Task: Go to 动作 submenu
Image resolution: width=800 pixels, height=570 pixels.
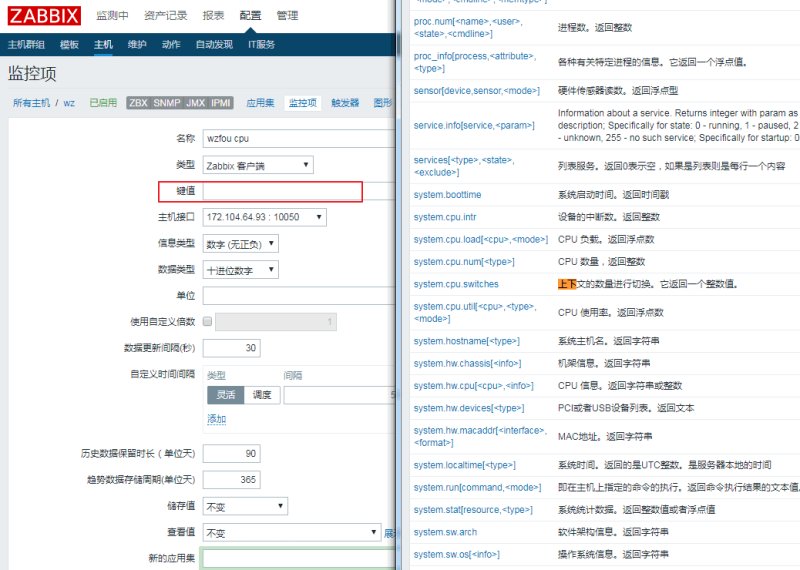Action: [171, 44]
